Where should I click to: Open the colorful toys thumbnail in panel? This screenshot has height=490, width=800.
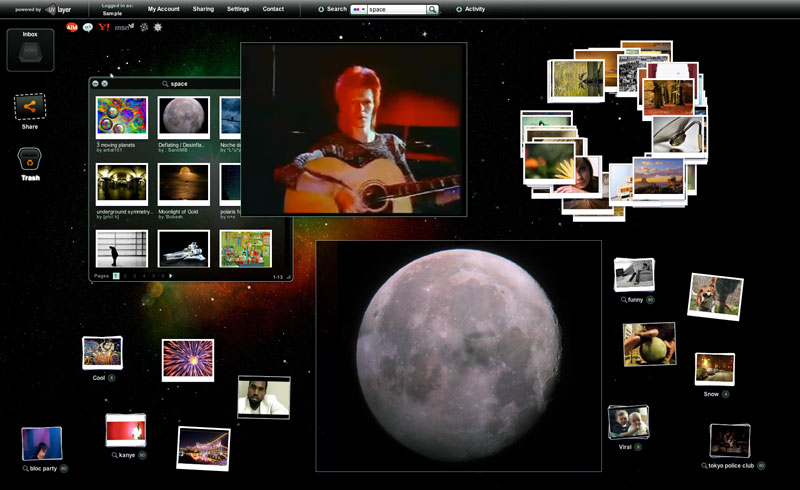[245, 249]
